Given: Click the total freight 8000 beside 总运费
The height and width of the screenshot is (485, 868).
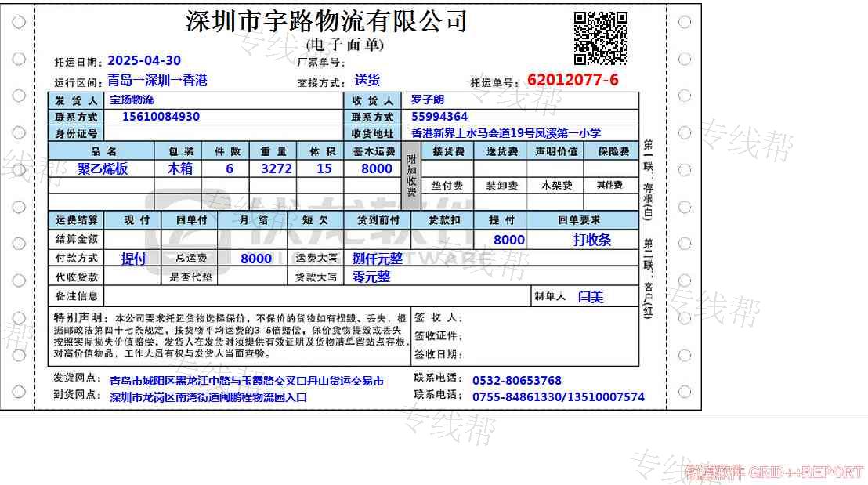Looking at the screenshot, I should coord(255,259).
